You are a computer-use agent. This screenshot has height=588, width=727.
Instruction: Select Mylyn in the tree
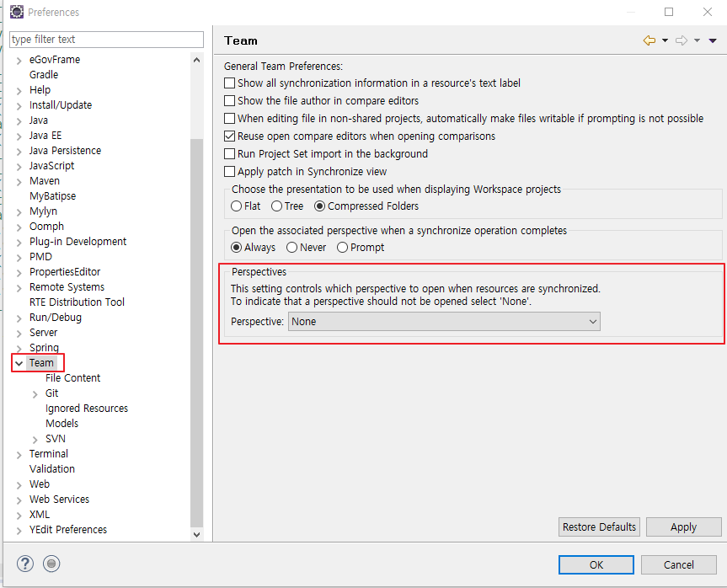(43, 211)
